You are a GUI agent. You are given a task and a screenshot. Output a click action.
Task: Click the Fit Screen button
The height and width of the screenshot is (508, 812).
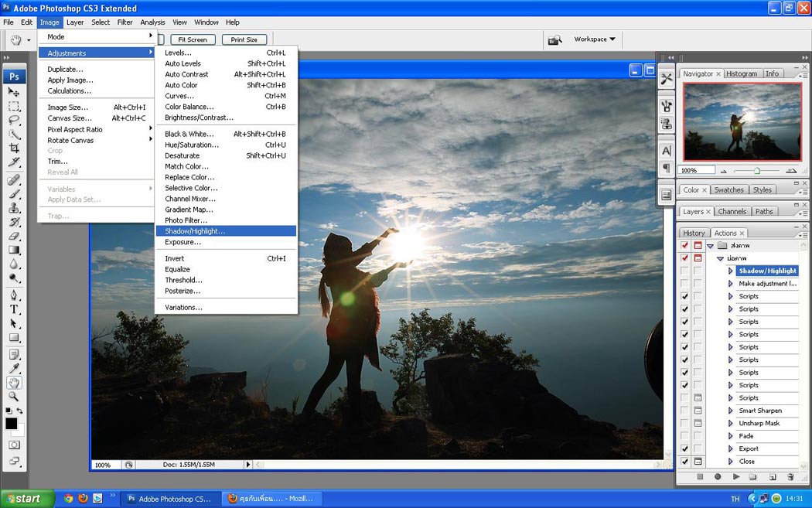(193, 39)
